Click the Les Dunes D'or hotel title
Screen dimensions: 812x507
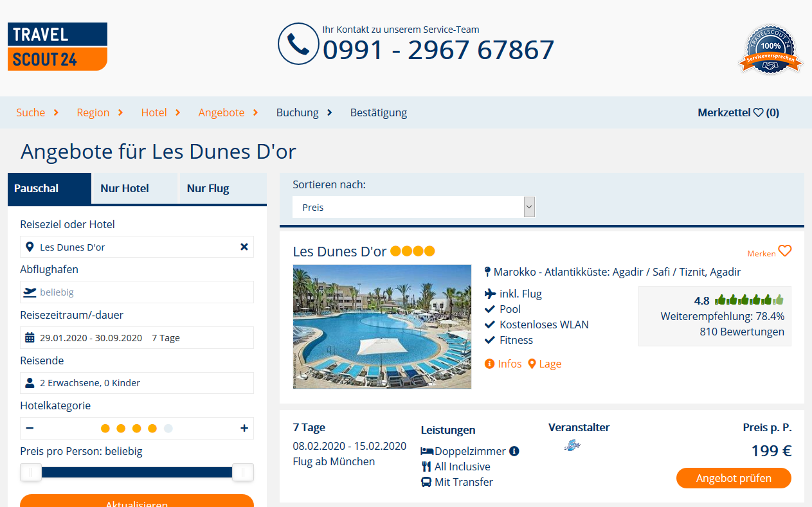(x=339, y=251)
